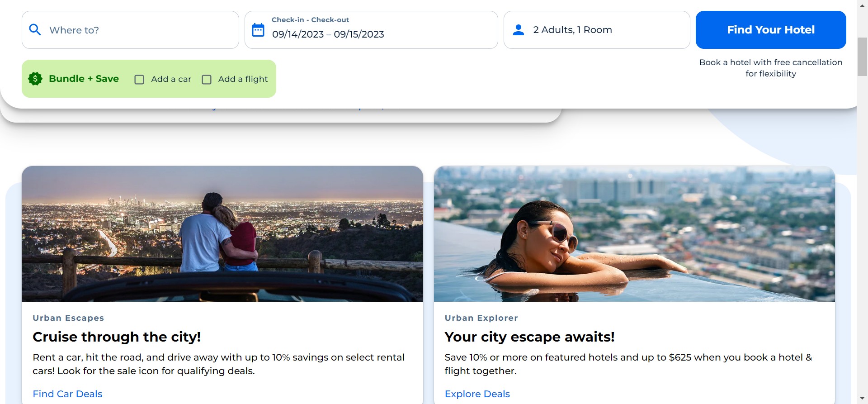The image size is (868, 404).
Task: Click the magnifying glass search icon
Action: 35,30
